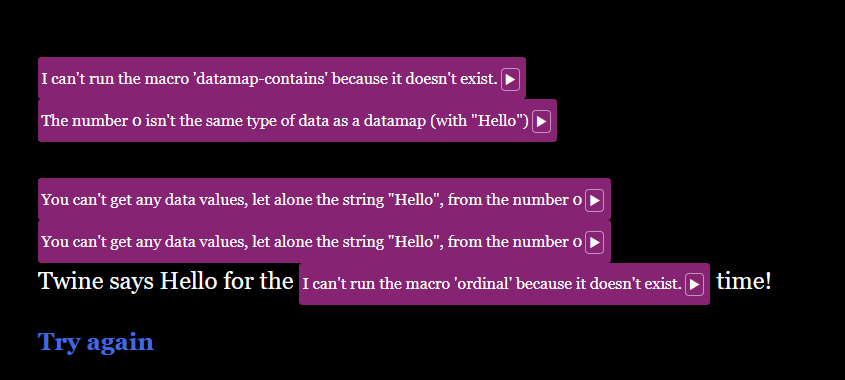Expand the 'ordinal' macro error arrow
This screenshot has width=845, height=380.
pyautogui.click(x=694, y=284)
